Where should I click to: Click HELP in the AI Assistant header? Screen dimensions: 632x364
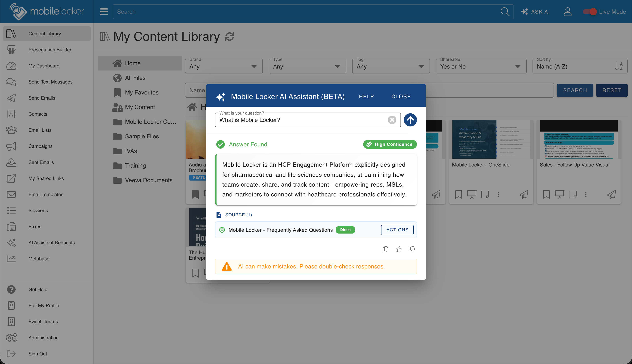(366, 96)
